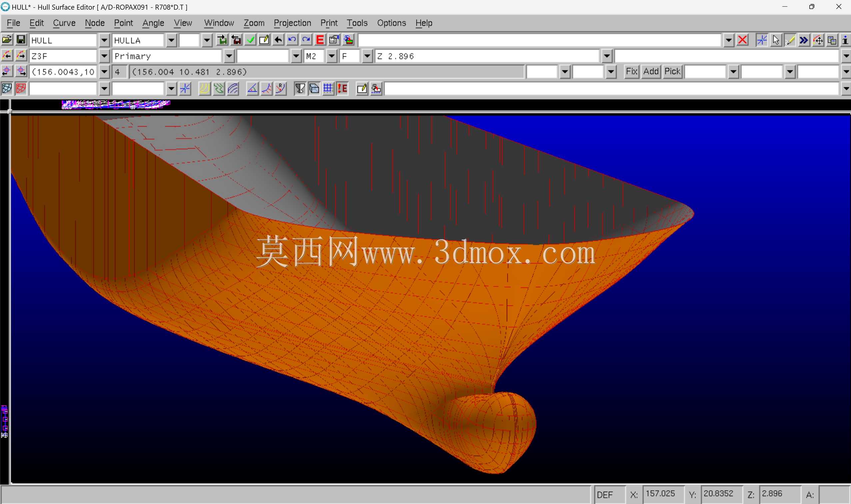Click the next curve arrow icon
Image resolution: width=851 pixels, height=504 pixels.
[21, 56]
